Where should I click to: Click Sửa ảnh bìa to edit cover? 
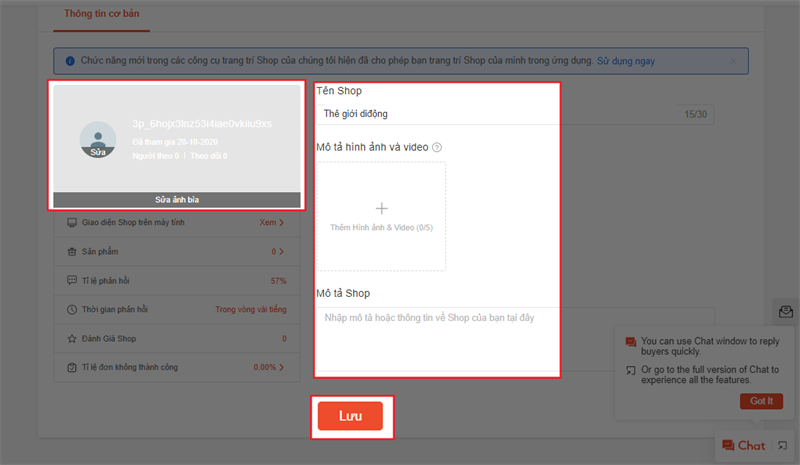click(x=177, y=200)
